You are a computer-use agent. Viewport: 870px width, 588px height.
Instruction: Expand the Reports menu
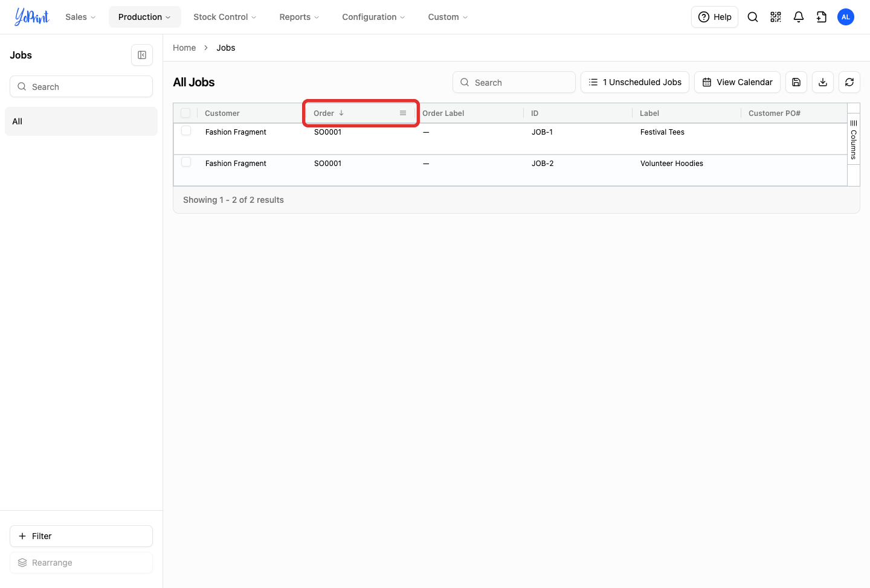pos(299,17)
